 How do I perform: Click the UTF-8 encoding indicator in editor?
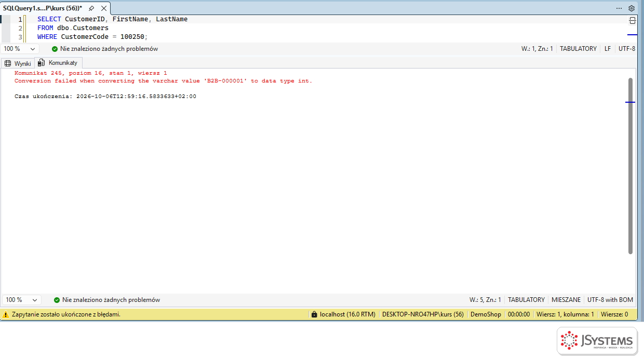[x=627, y=49]
